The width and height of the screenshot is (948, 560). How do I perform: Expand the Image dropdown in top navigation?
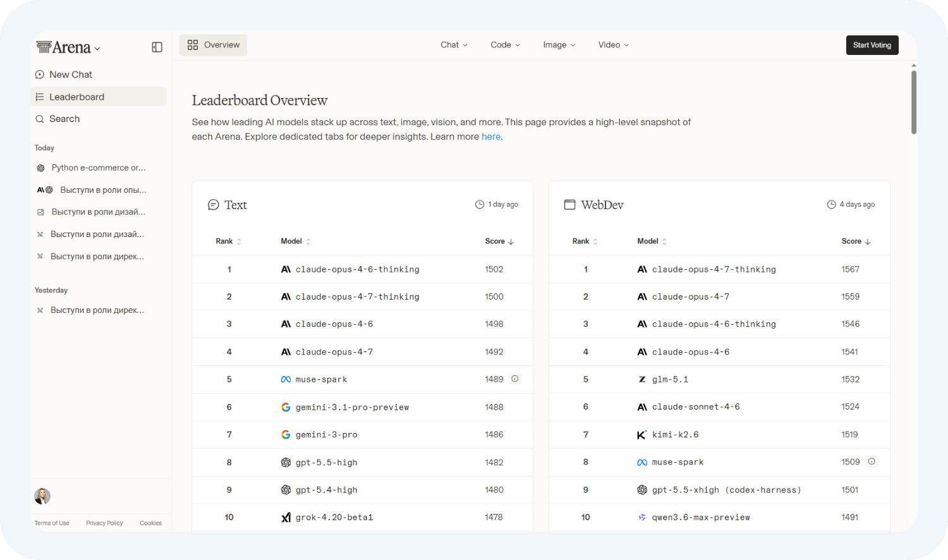(x=559, y=45)
